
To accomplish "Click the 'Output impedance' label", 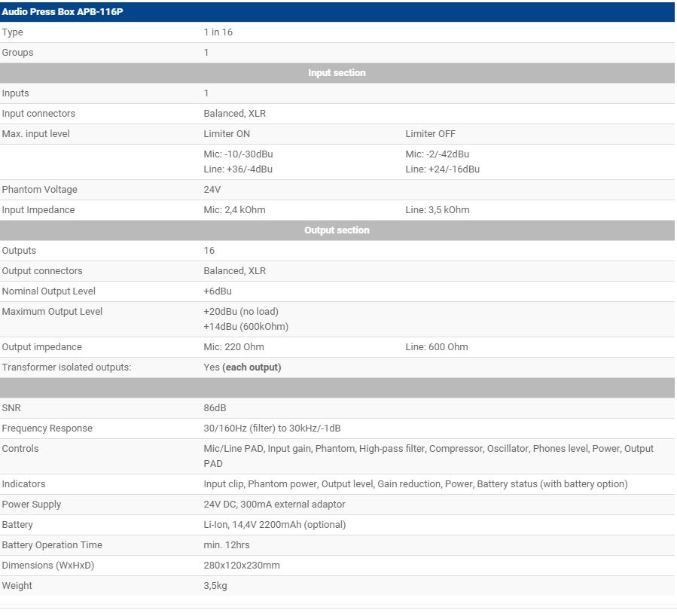I will pyautogui.click(x=42, y=347).
